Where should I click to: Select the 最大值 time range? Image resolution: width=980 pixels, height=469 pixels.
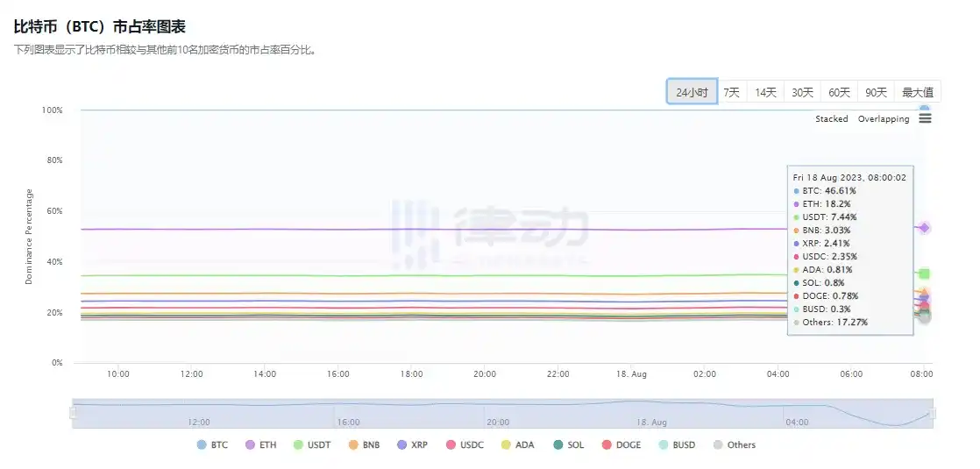pos(918,93)
